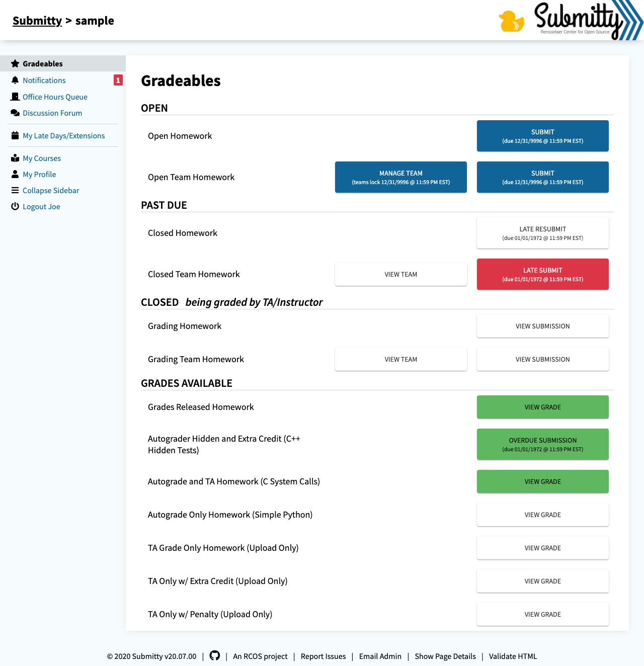The image size is (644, 666).
Task: Select Gradeables in the sidebar
Action: pyautogui.click(x=63, y=63)
